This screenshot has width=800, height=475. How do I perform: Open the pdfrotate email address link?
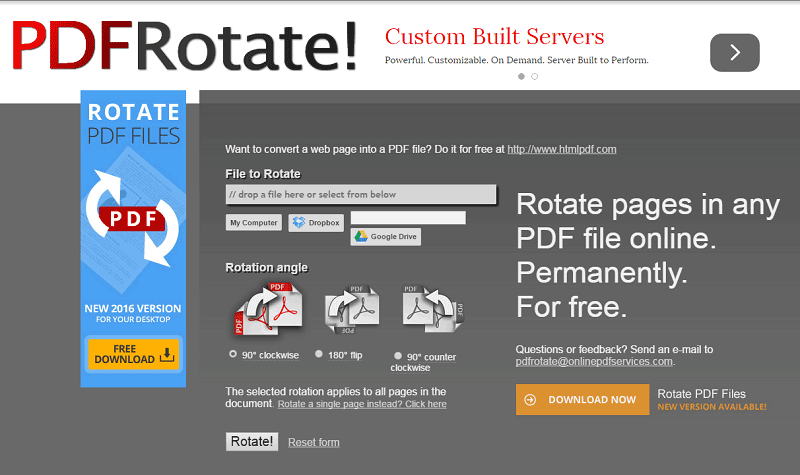click(594, 361)
